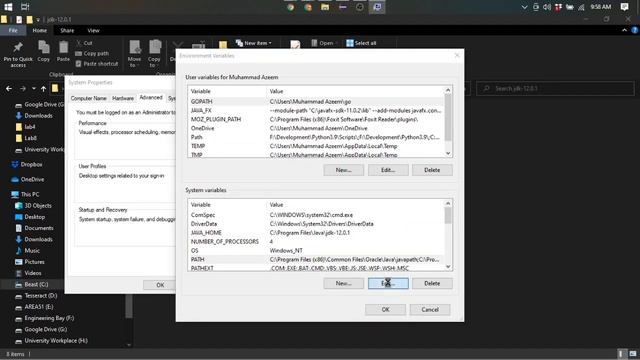This screenshot has height=360, width=640.
Task: Select the user Path variable row
Action: 316,137
